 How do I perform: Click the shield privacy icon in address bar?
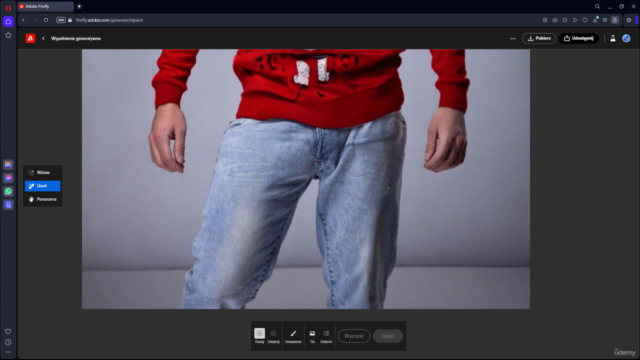click(x=565, y=20)
